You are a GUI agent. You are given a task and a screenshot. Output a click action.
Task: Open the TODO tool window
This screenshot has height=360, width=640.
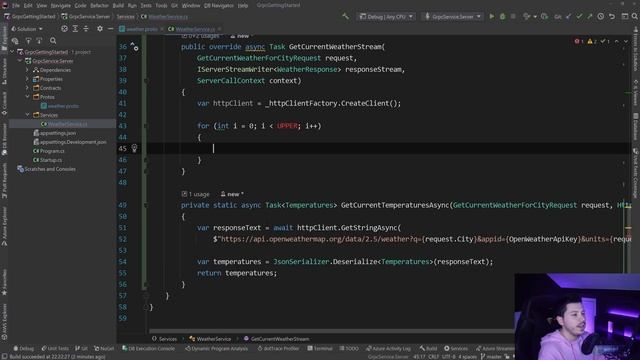point(349,349)
